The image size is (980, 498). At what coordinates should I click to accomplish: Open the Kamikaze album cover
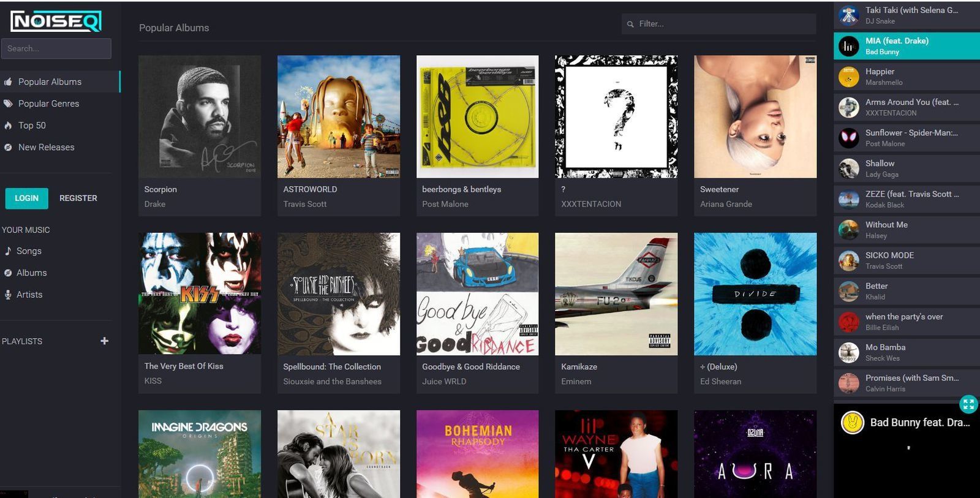pos(616,293)
